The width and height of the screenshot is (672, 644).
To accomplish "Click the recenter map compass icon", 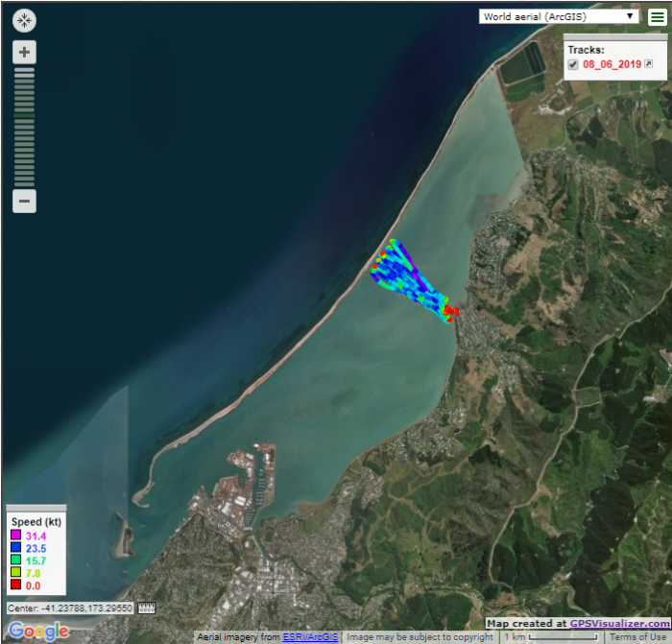I will click(24, 20).
